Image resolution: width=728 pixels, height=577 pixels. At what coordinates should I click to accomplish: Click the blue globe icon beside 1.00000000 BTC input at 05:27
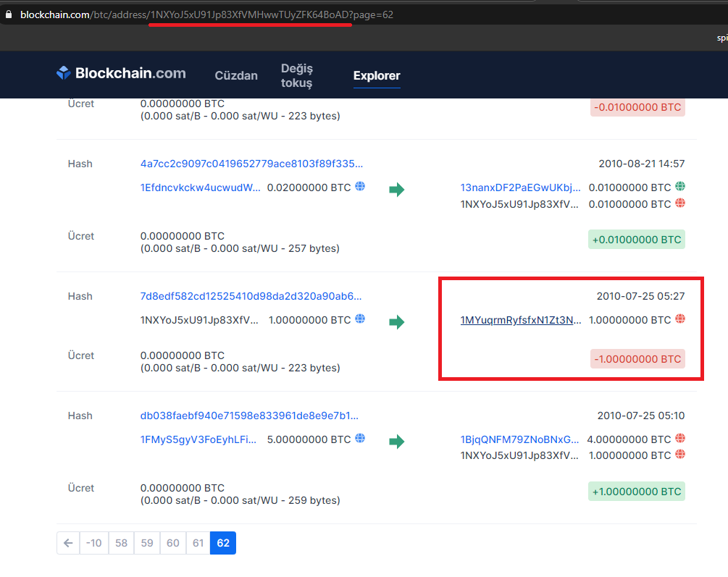coord(360,319)
